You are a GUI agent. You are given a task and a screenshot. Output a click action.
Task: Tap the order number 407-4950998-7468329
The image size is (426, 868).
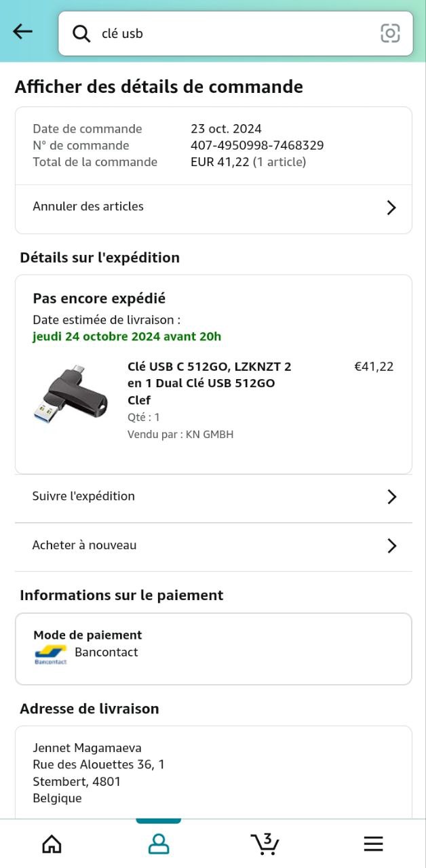coord(256,145)
